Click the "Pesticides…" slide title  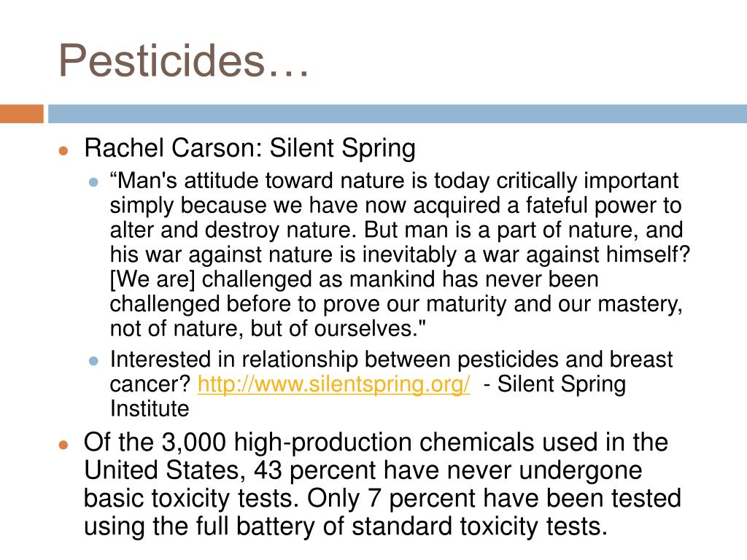pyautogui.click(x=183, y=61)
